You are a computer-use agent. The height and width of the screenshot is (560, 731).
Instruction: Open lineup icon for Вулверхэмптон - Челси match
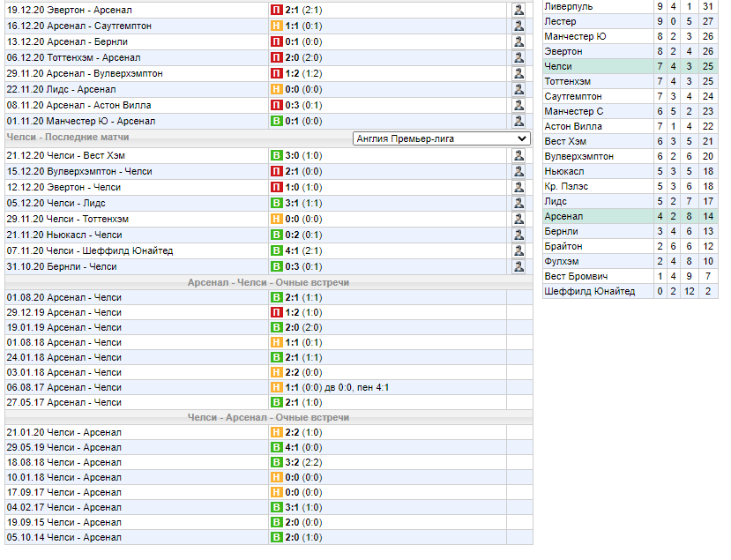518,171
